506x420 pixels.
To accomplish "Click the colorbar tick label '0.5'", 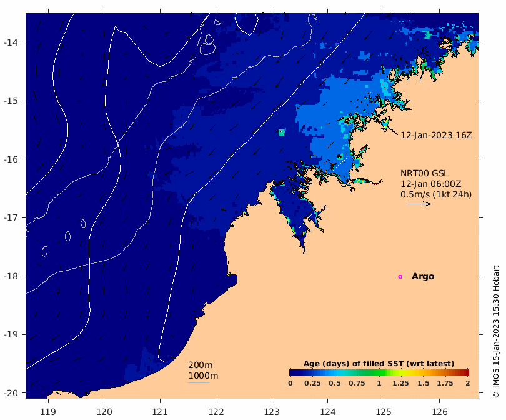I will (x=335, y=383).
